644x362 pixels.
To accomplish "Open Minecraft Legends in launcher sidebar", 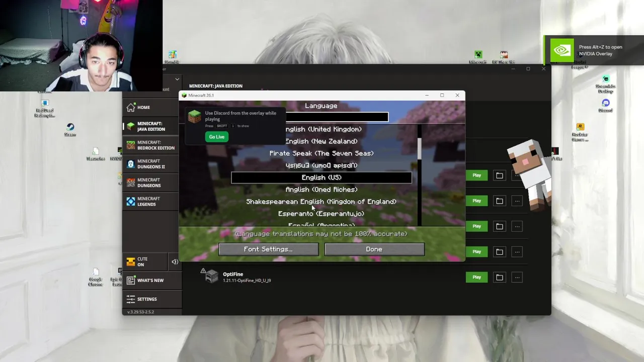I will pyautogui.click(x=151, y=201).
